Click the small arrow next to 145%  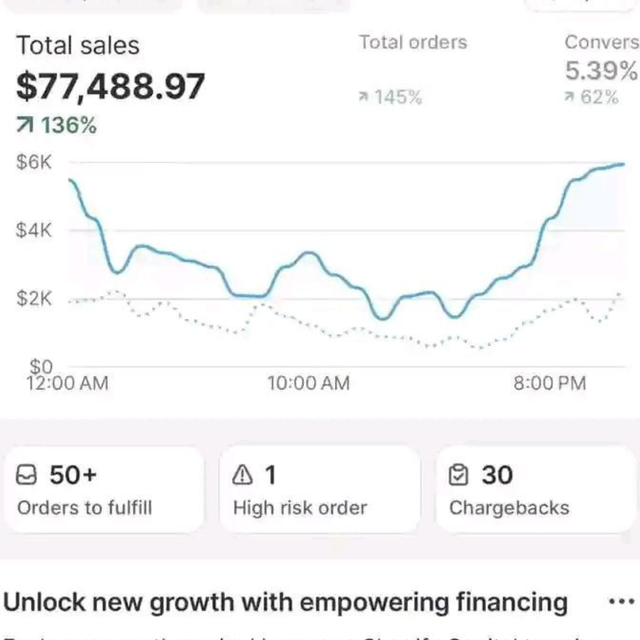[x=364, y=98]
